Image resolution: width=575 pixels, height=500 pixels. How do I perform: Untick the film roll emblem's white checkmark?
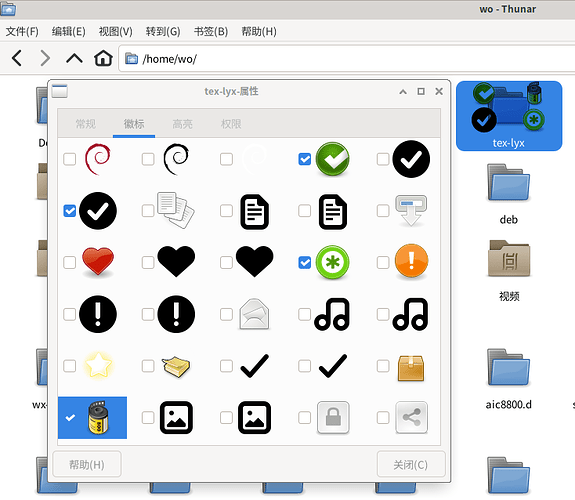[70, 417]
